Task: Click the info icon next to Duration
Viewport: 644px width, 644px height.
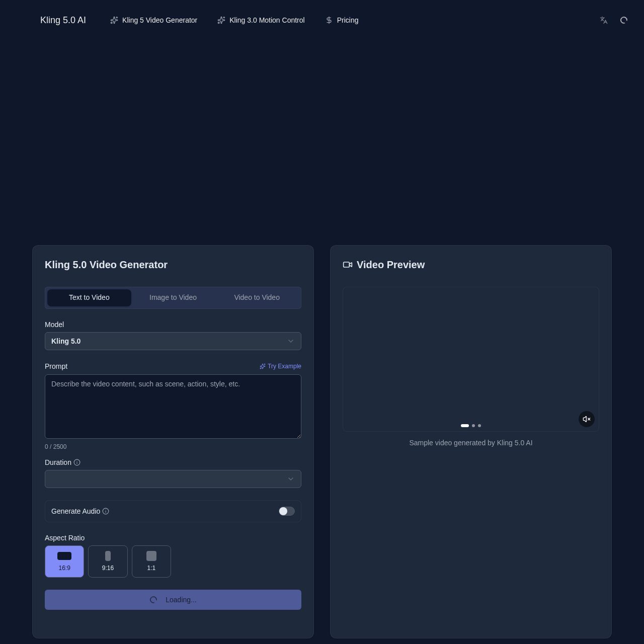Action: pos(77,462)
